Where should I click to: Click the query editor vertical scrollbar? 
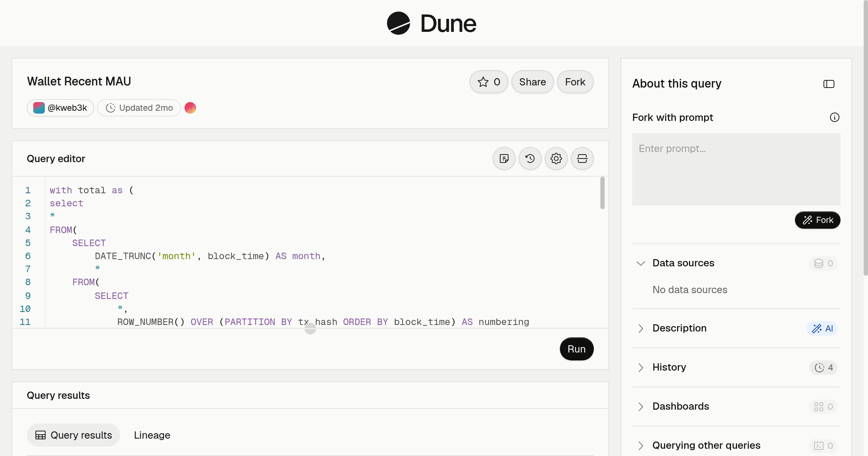[602, 193]
